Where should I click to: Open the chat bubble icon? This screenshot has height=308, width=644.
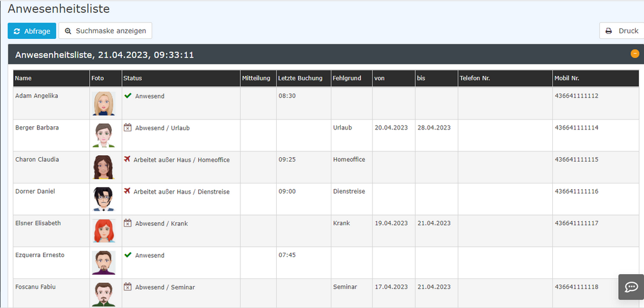click(x=631, y=287)
